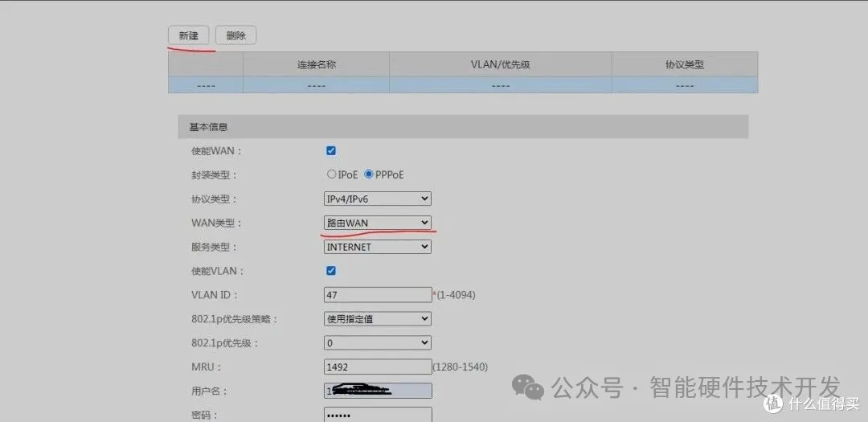Image resolution: width=868 pixels, height=422 pixels.
Task: Click the 删除 (Delete) button
Action: tap(235, 36)
